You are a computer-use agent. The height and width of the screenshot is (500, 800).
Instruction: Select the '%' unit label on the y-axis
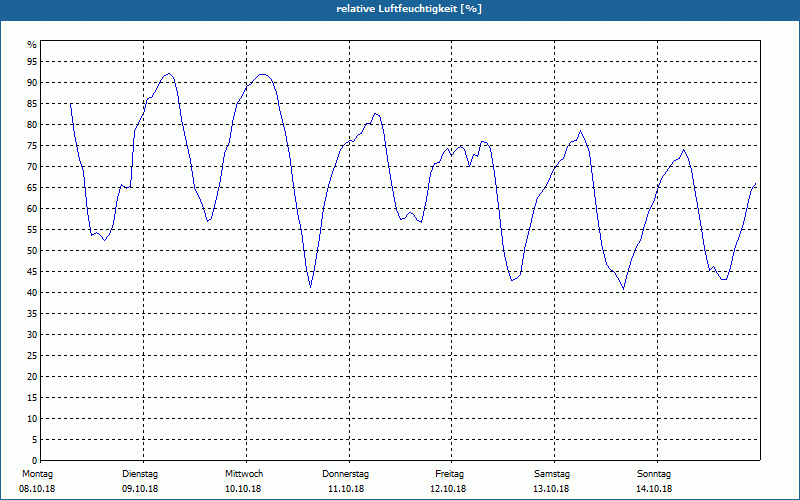tap(32, 45)
